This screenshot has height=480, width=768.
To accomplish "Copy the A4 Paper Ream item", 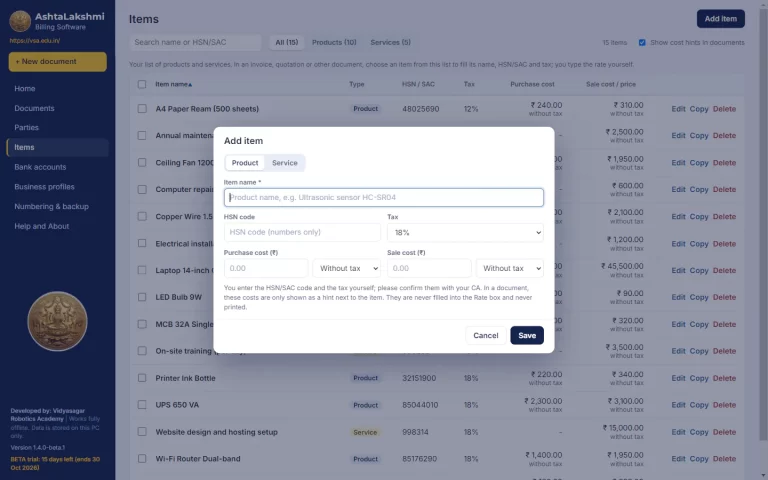I will (699, 109).
